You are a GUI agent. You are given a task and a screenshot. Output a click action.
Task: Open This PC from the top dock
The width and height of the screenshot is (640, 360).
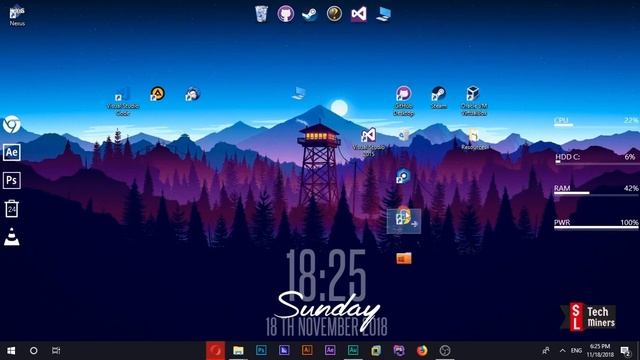[383, 14]
